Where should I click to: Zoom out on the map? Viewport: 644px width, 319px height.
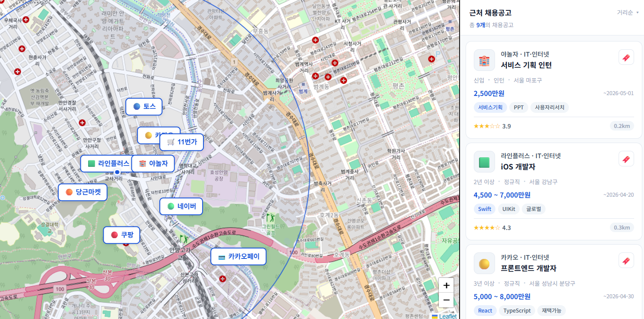tap(446, 300)
